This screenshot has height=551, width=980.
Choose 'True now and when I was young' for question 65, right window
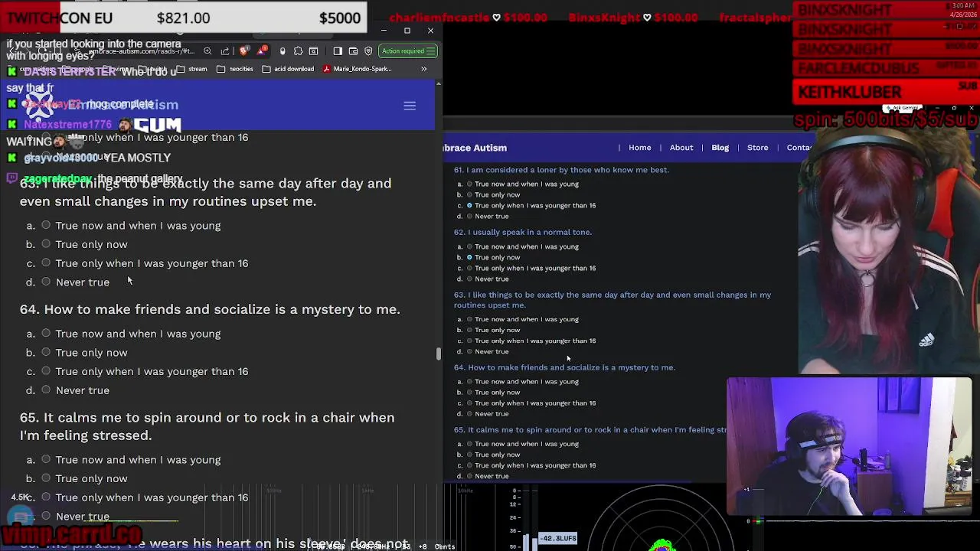pos(469,444)
